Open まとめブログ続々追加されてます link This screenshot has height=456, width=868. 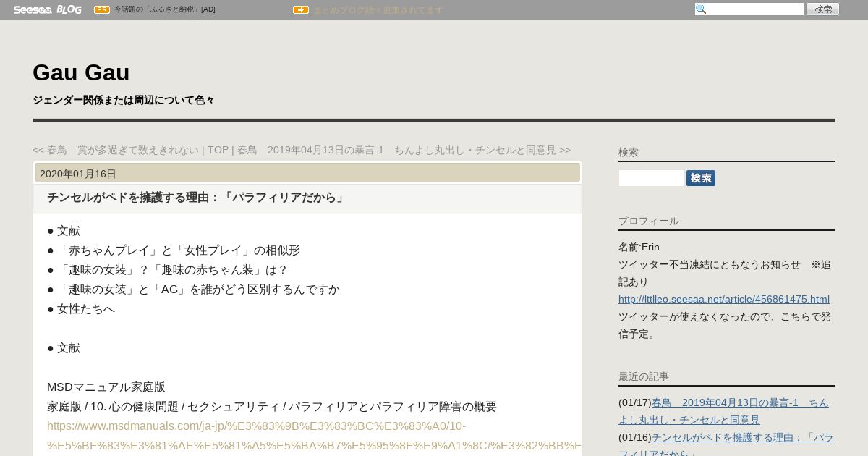(x=378, y=10)
